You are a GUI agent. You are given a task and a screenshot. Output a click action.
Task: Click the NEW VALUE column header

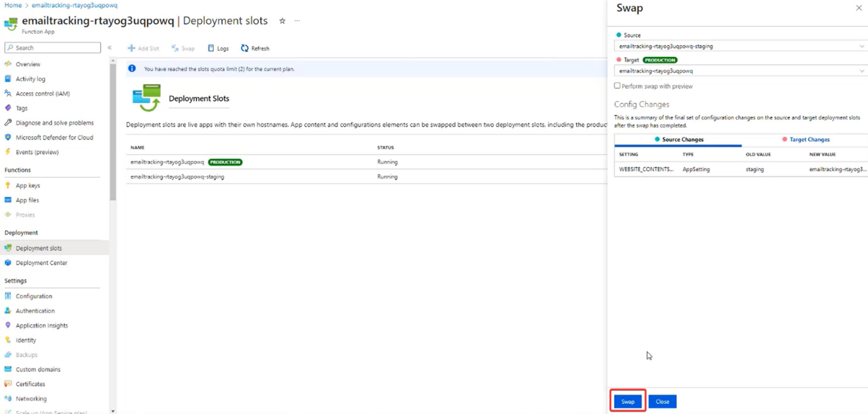[822, 154]
